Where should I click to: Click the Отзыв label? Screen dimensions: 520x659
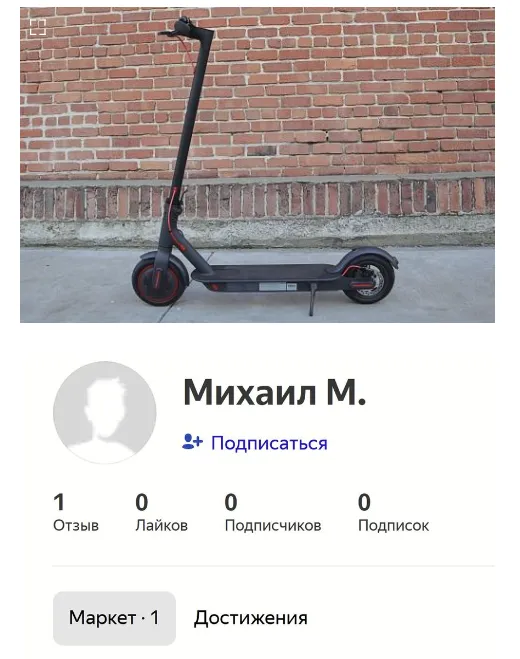click(76, 525)
